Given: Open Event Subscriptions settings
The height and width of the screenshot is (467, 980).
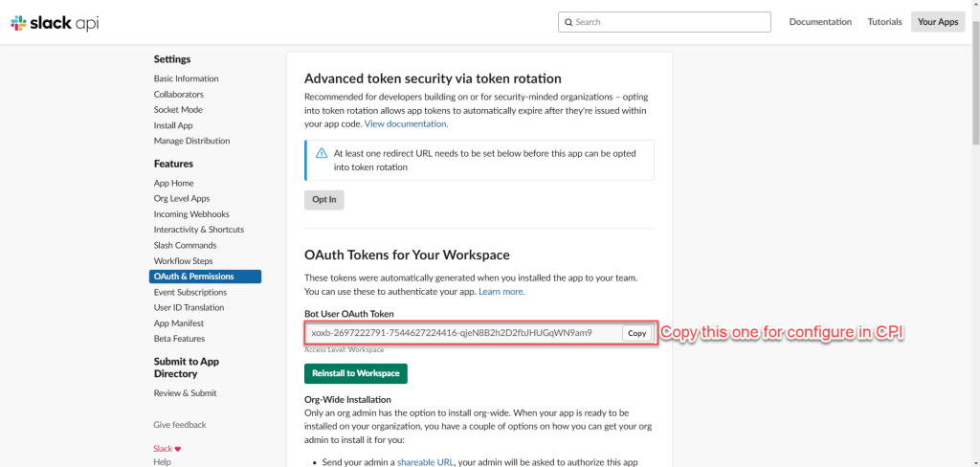Looking at the screenshot, I should 189,292.
